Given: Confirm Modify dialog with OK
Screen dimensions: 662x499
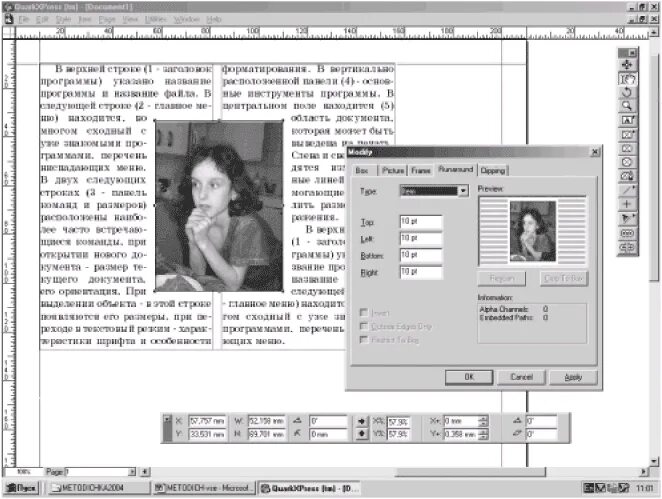Looking at the screenshot, I should pyautogui.click(x=469, y=377).
